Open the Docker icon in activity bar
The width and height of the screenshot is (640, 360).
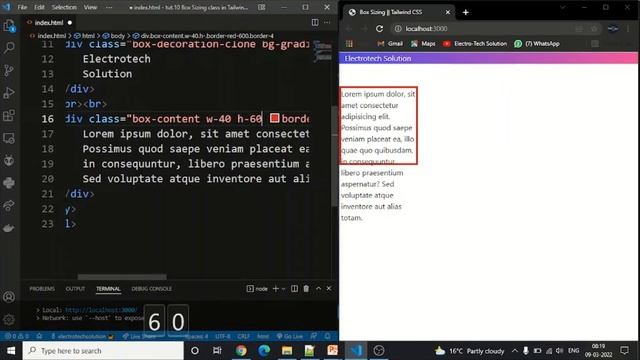tap(9, 228)
